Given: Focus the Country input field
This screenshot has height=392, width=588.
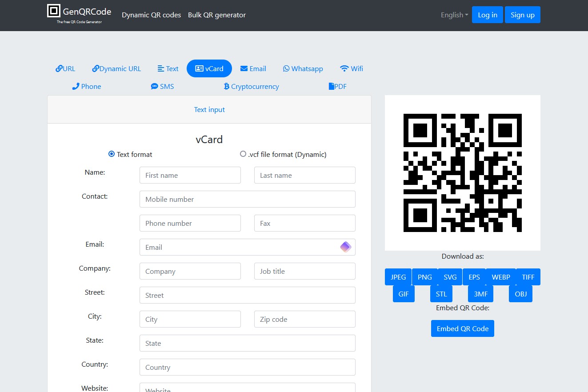Looking at the screenshot, I should 248,367.
